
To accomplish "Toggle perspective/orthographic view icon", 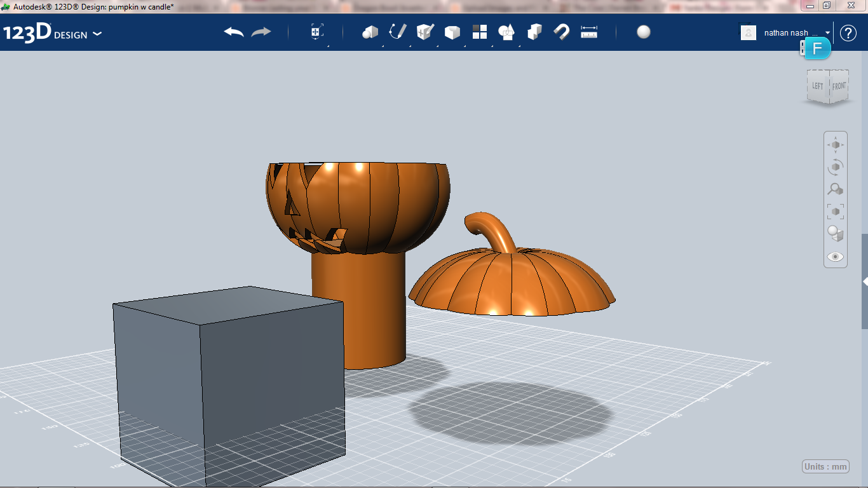I will (x=836, y=233).
